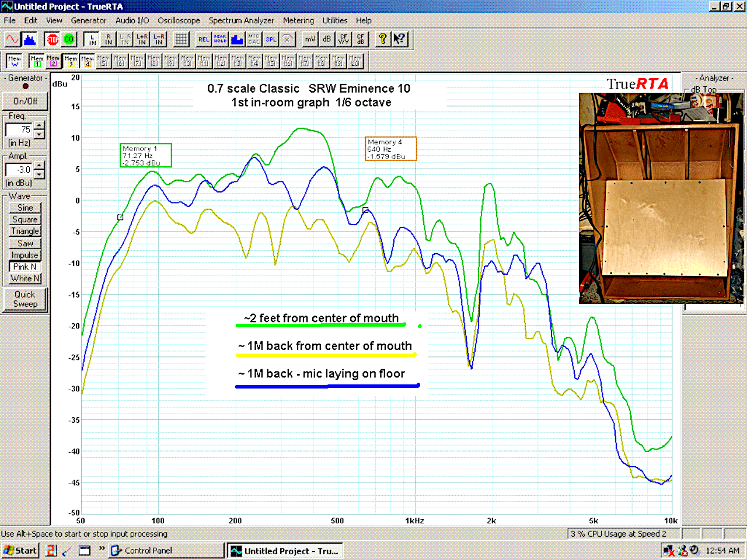
Task: Click the Mem 20 memory slot icon
Action: coord(355,61)
